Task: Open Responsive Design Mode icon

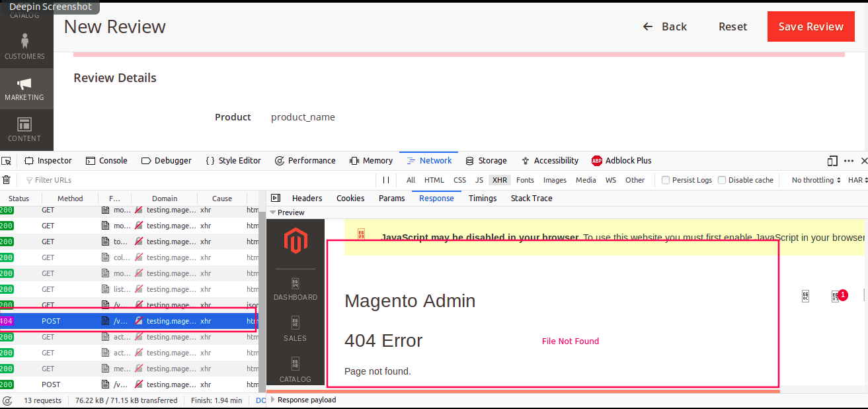Action: pos(832,161)
